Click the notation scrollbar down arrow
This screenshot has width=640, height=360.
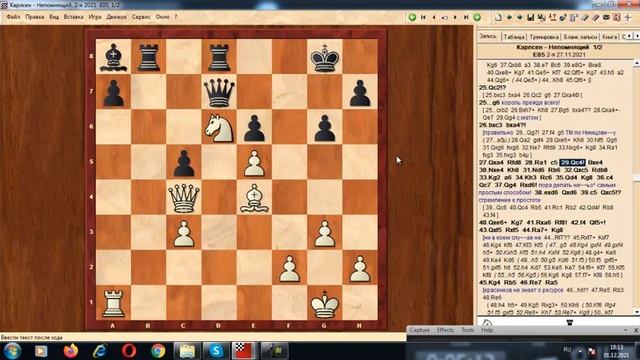tap(636, 312)
